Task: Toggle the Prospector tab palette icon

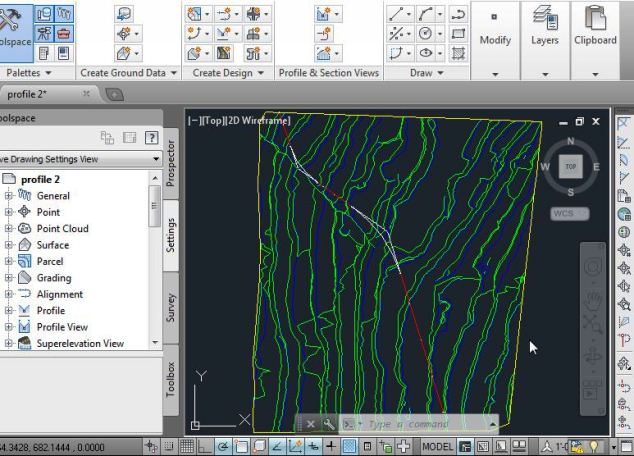Action: pos(44,14)
